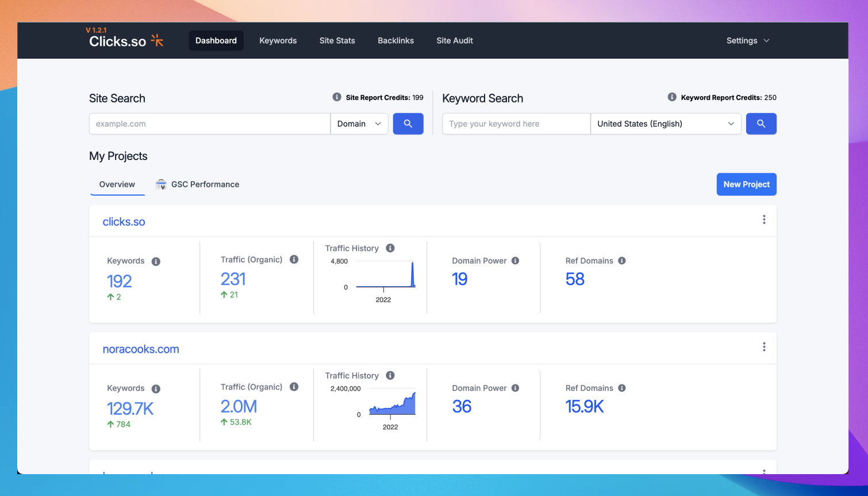Viewport: 868px width, 496px height.
Task: Click noracooks.com Traffic History info icon
Action: (x=390, y=375)
